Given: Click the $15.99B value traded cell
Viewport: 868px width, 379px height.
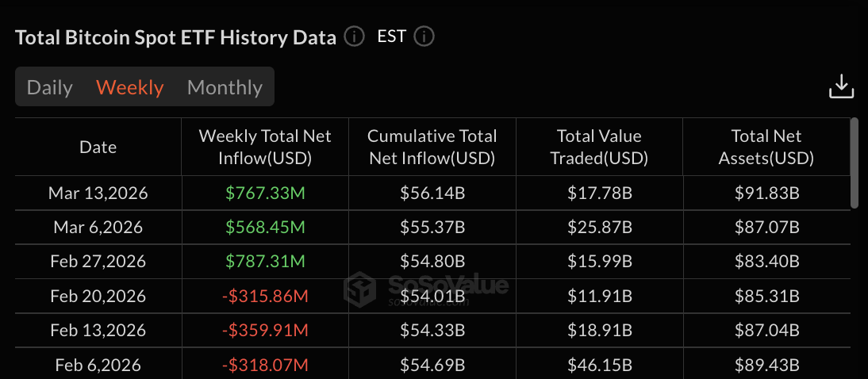Looking at the screenshot, I should point(600,261).
